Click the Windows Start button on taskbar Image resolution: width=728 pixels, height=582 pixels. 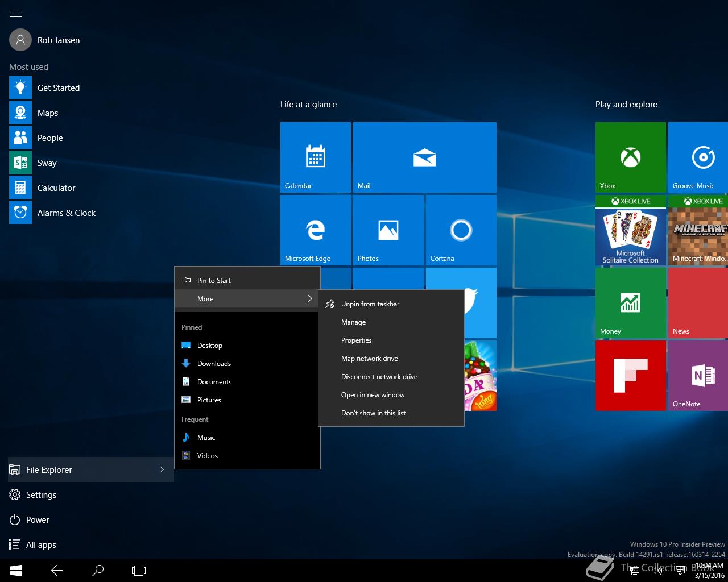point(16,571)
